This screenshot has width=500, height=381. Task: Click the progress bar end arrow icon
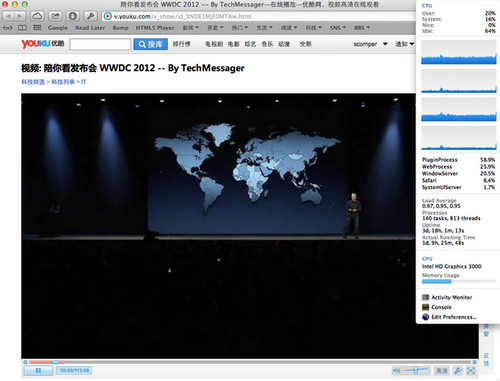474,362
